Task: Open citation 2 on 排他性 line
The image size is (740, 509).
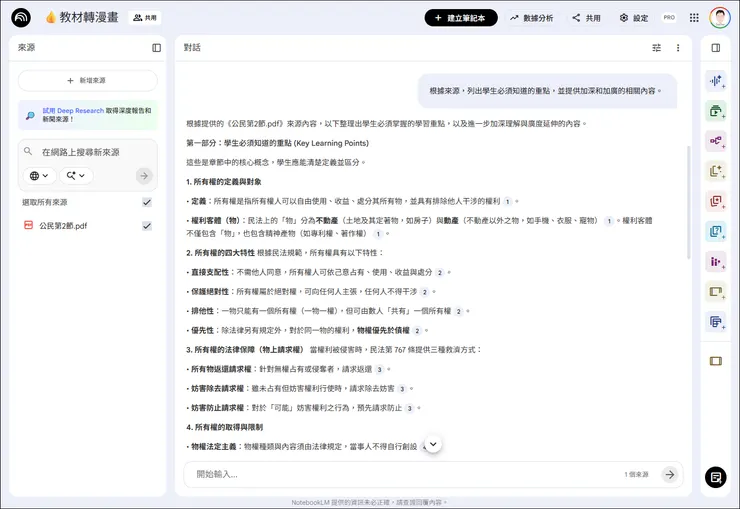Action: tap(458, 311)
